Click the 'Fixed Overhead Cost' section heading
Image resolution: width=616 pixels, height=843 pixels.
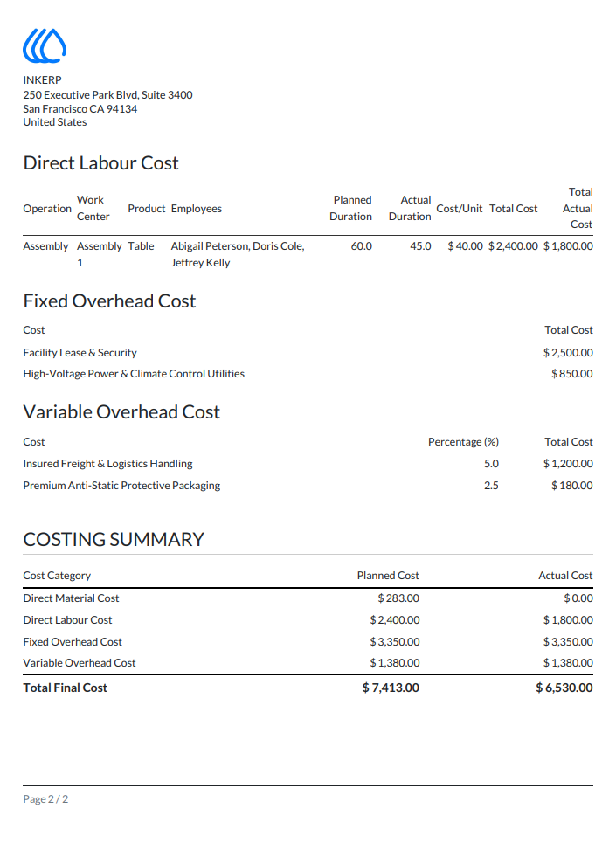click(109, 301)
